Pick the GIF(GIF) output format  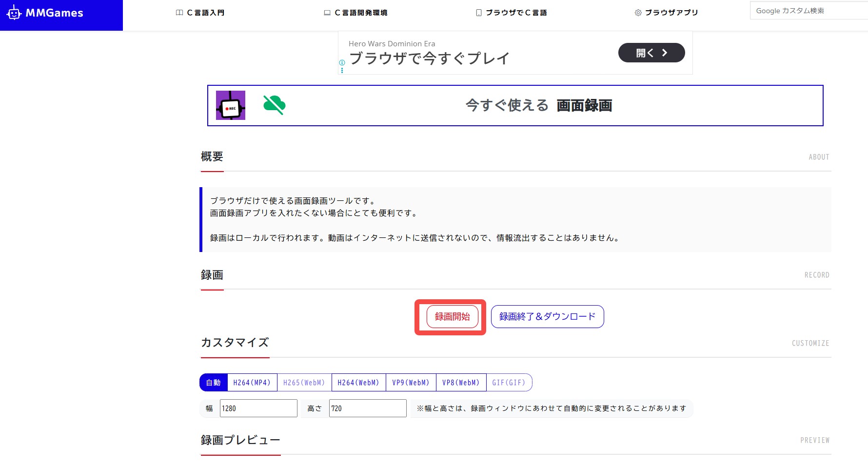509,383
